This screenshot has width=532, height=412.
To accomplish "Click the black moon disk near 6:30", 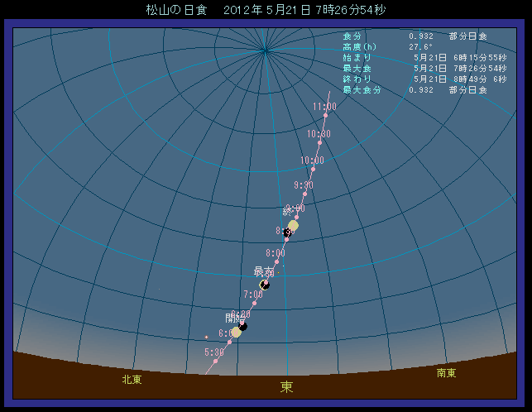I will [242, 326].
